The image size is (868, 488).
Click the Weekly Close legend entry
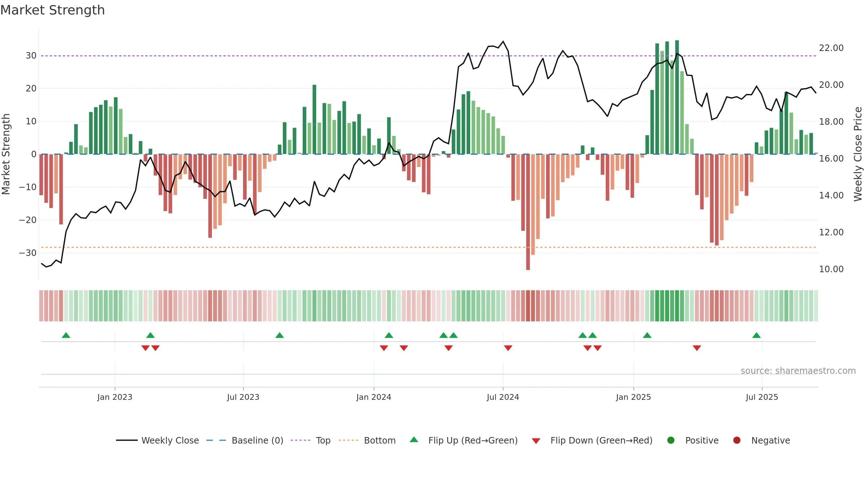pos(157,440)
